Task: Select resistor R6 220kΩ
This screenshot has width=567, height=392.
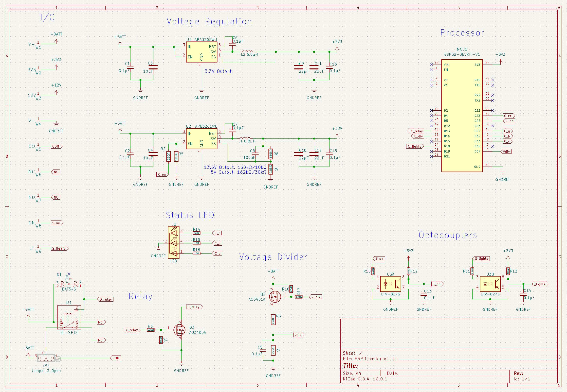Action: (x=273, y=320)
